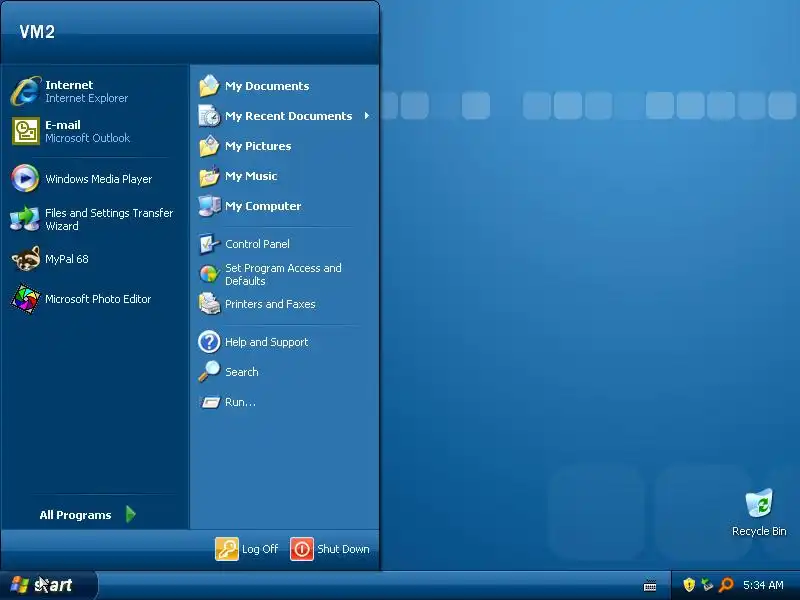Click the 5:34 AM system clock
The image size is (800, 600).
point(763,585)
